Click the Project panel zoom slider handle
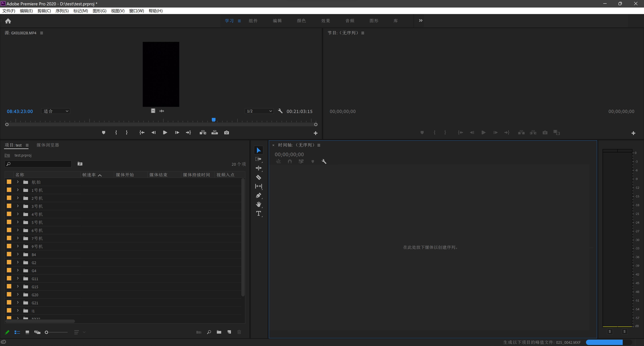The width and height of the screenshot is (644, 346). coord(46,332)
